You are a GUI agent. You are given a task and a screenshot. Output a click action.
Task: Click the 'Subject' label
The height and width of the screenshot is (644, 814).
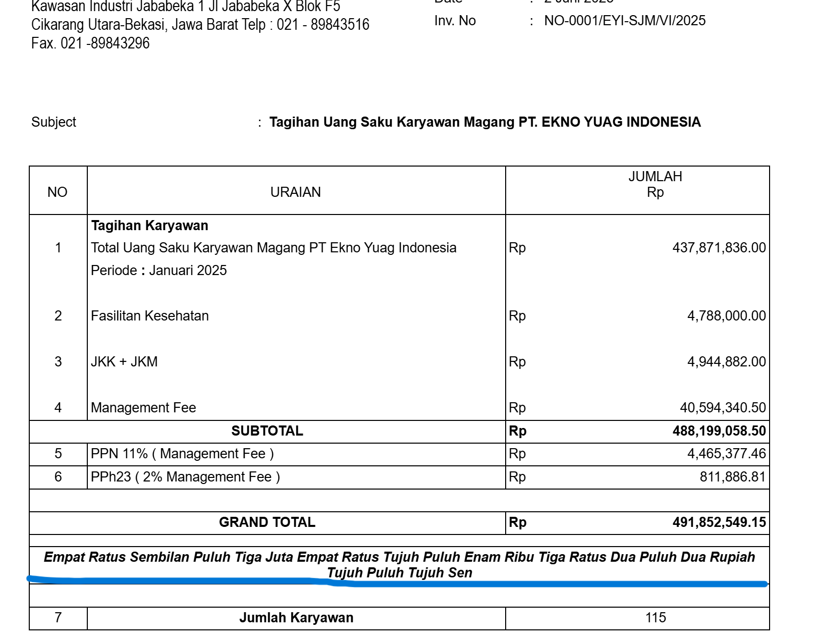point(53,122)
